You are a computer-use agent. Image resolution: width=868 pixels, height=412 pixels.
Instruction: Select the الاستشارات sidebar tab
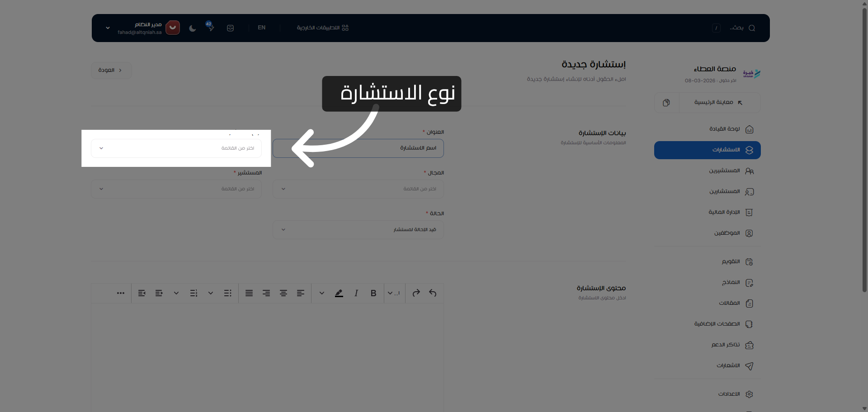(707, 150)
